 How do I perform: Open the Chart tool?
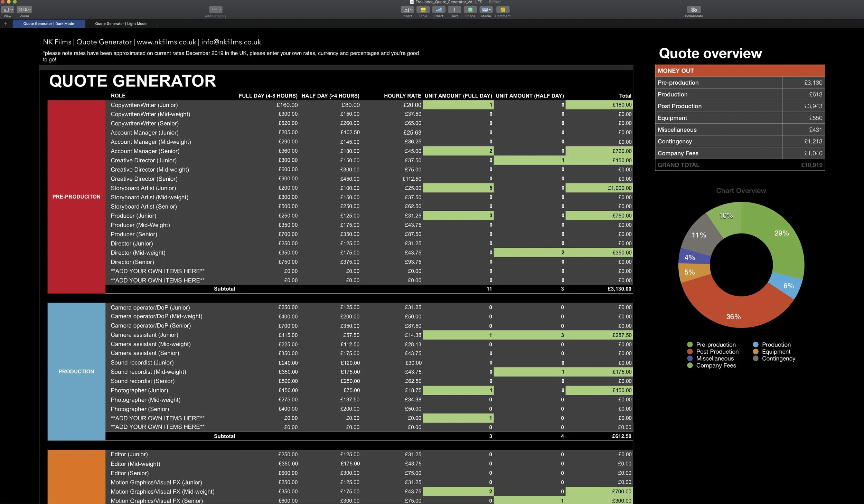point(438,10)
